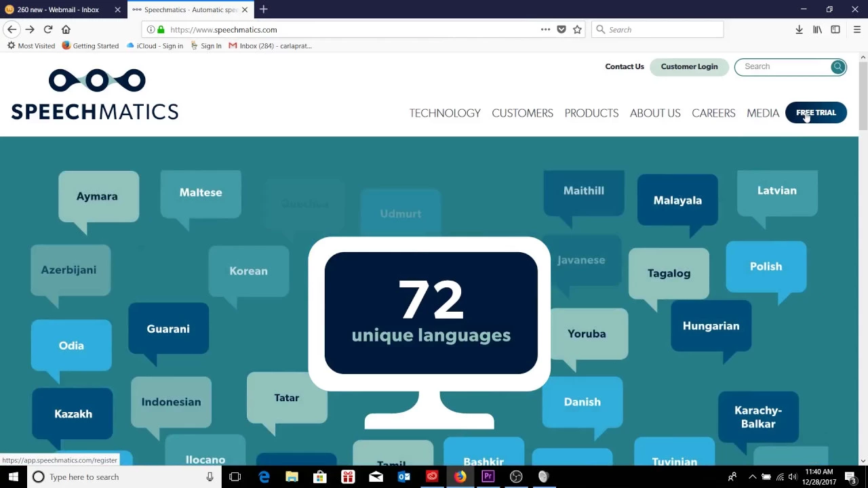This screenshot has width=868, height=488.
Task: Click the site search magnifier button
Action: pos(838,66)
